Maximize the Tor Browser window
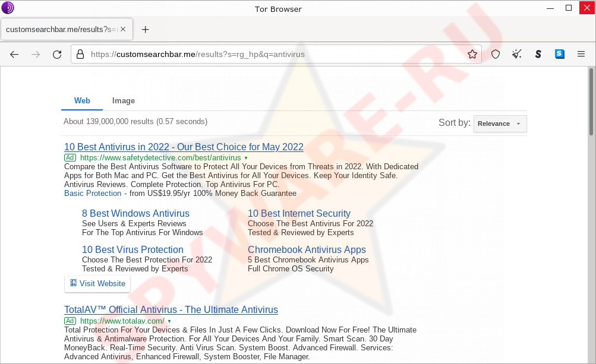Image resolution: width=596 pixels, height=364 pixels. tap(569, 8)
